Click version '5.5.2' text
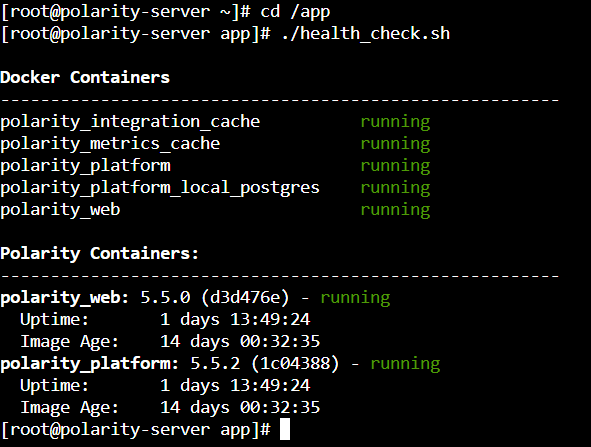The image size is (591, 447). pos(215,364)
